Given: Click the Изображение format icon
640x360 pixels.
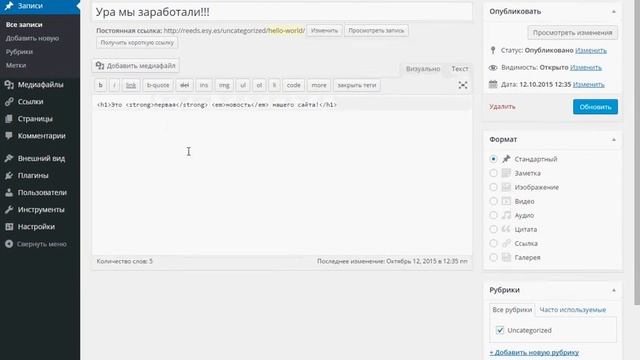Looking at the screenshot, I should click(506, 187).
